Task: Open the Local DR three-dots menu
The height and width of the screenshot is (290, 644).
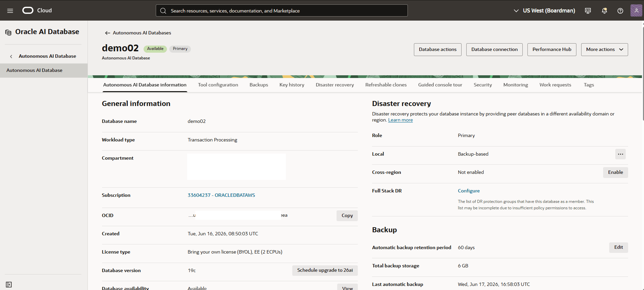Action: point(620,154)
